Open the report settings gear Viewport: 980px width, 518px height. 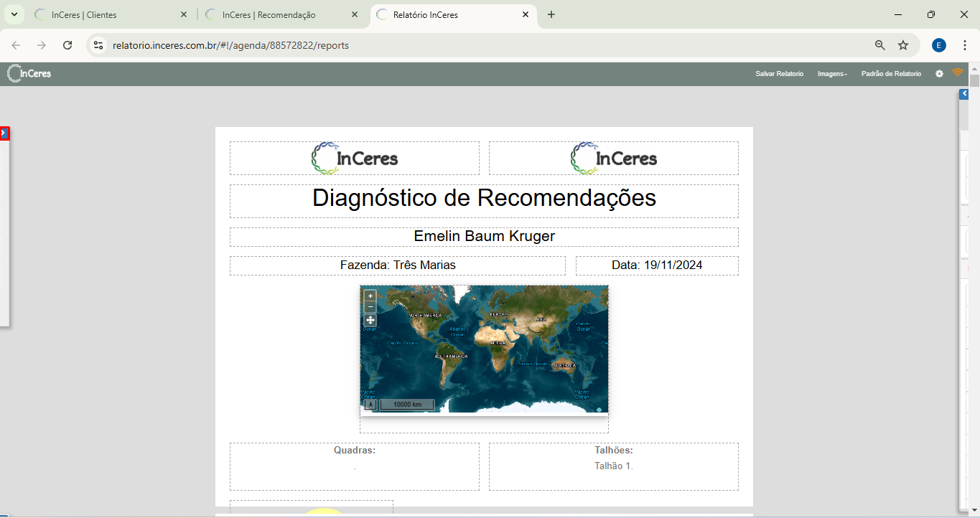pos(939,74)
